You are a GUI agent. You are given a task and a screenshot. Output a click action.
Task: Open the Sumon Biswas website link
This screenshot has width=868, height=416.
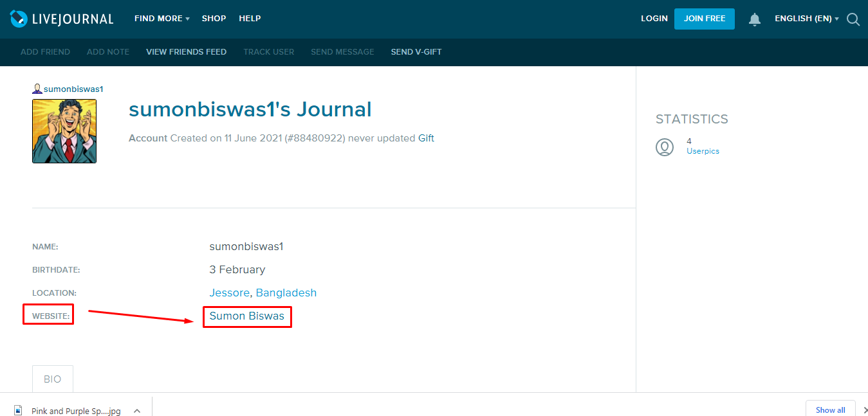pos(247,316)
